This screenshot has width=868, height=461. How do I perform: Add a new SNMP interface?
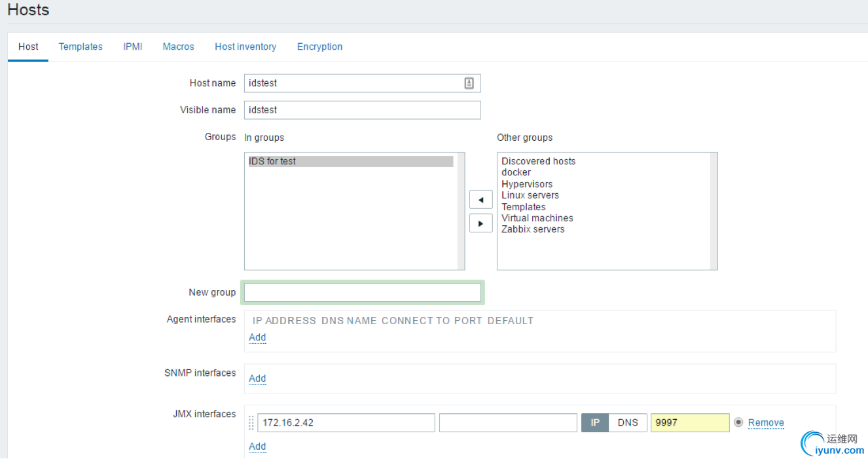pyautogui.click(x=257, y=378)
